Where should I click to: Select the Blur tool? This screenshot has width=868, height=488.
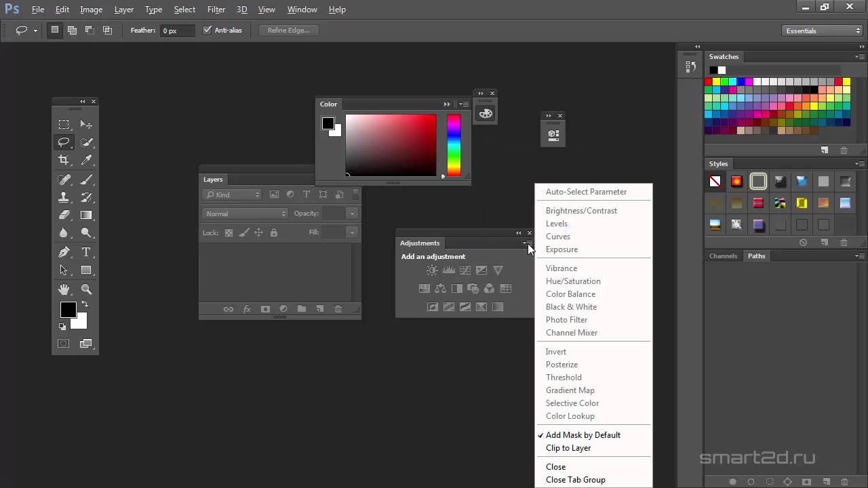point(64,232)
